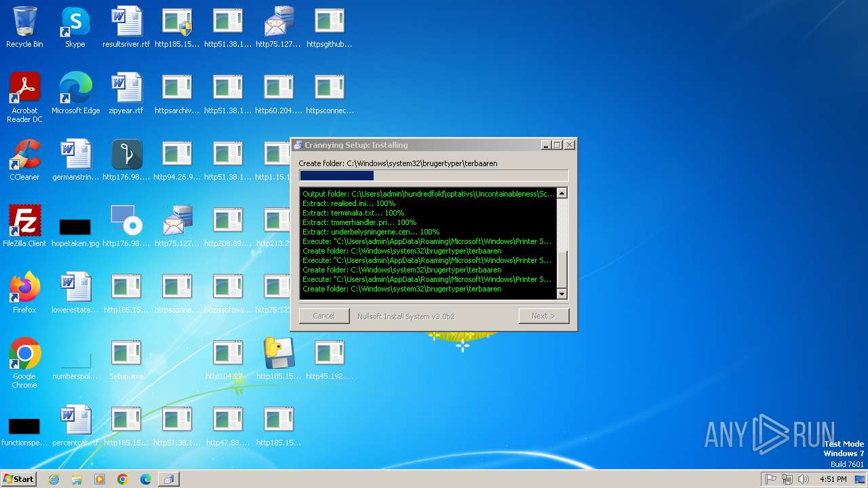
Task: Open Windows Media Player taskbar icon
Action: coord(100,479)
